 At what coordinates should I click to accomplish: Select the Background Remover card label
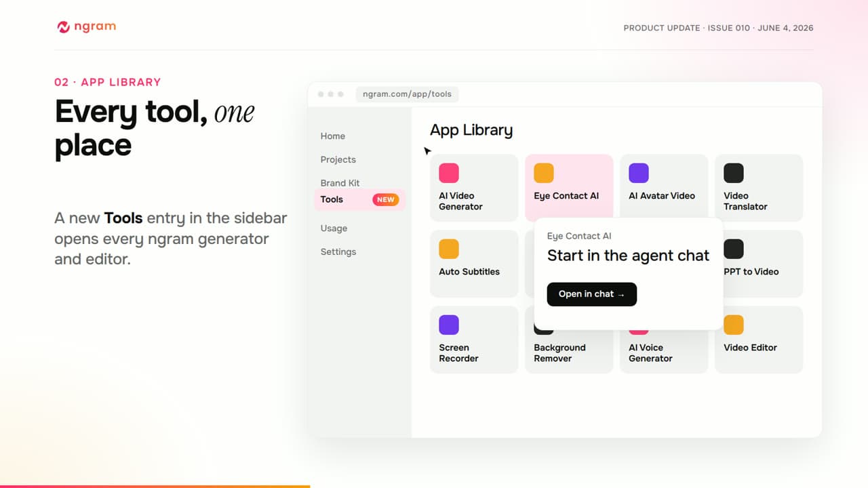tap(559, 353)
